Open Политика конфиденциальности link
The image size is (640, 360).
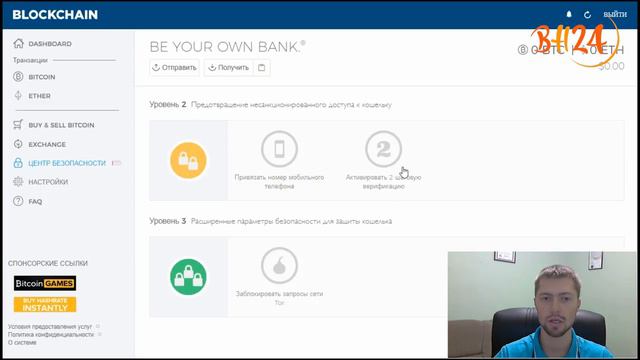pos(51,334)
